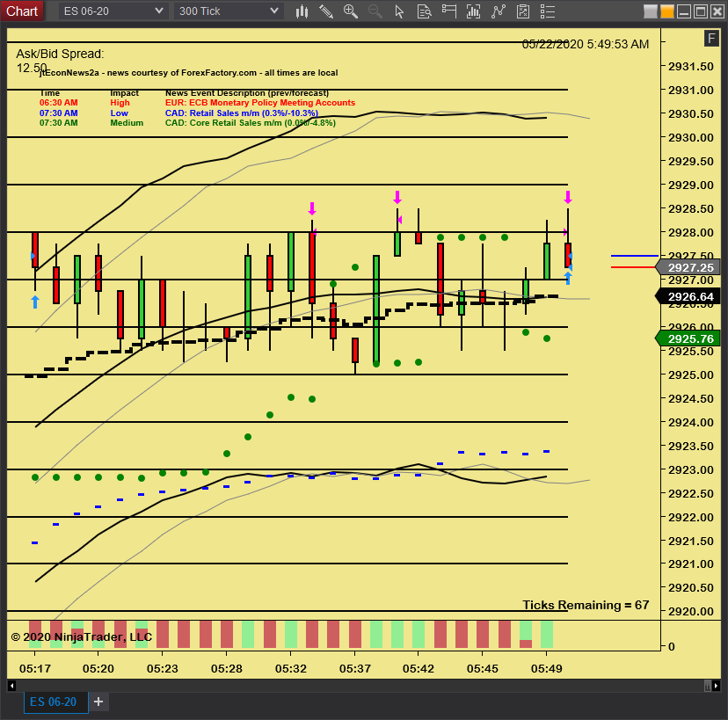Click the Zoom In magnifier

(351, 11)
